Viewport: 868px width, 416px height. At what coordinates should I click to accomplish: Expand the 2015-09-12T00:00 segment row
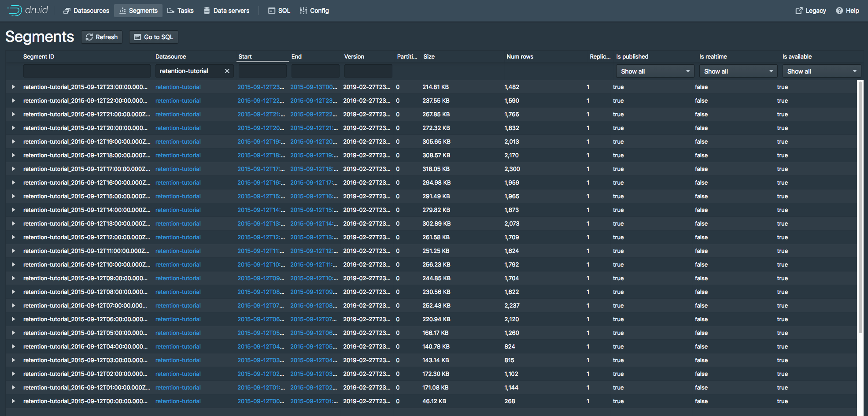point(13,401)
